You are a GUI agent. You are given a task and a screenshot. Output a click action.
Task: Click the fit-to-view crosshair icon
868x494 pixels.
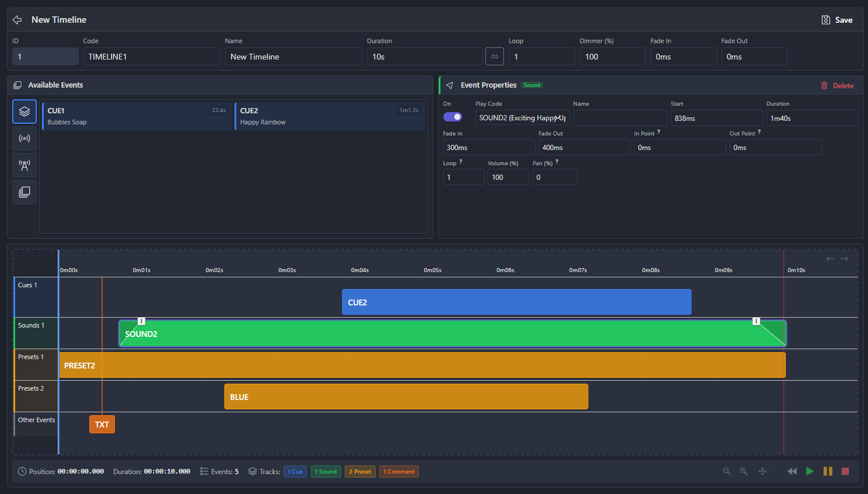click(762, 471)
